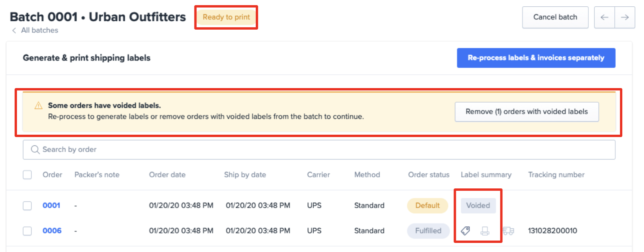Click the Standard method for order 0006
The width and height of the screenshot is (644, 252).
click(x=369, y=231)
